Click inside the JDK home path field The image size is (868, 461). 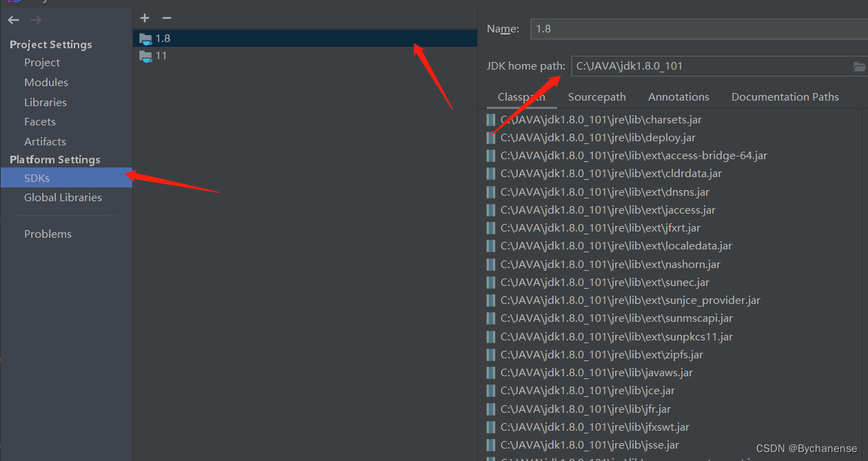point(689,66)
